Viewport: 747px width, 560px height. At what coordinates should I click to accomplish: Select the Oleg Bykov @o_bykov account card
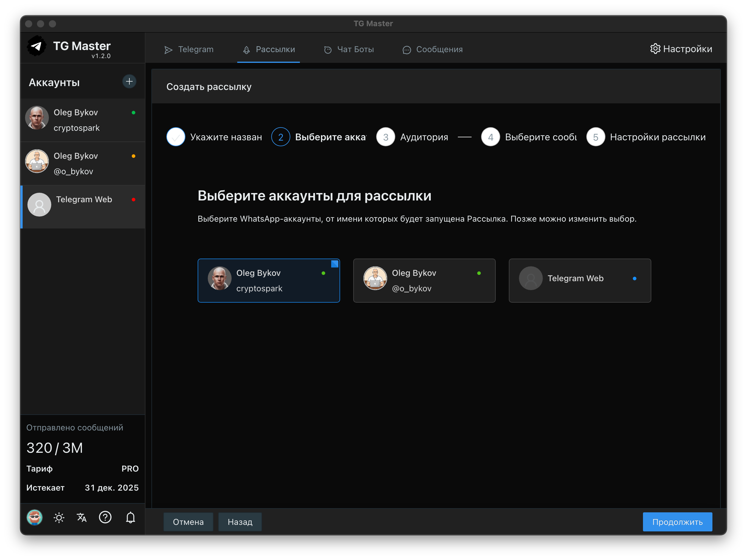[x=424, y=281]
